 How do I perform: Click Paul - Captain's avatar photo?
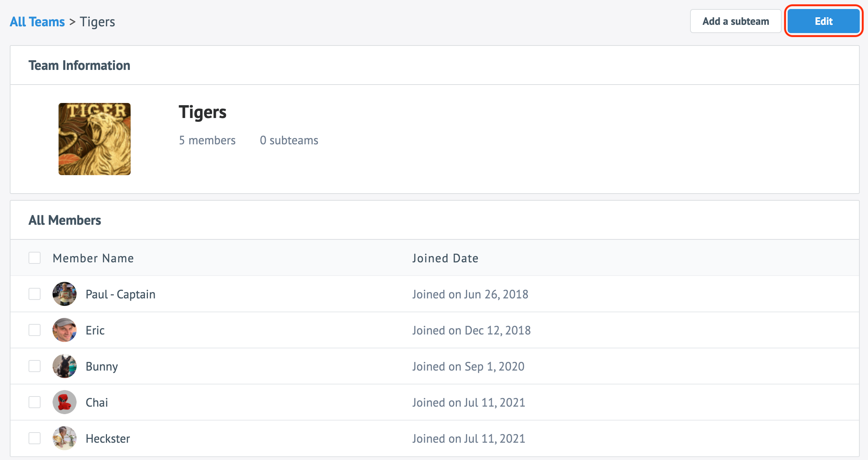point(65,294)
